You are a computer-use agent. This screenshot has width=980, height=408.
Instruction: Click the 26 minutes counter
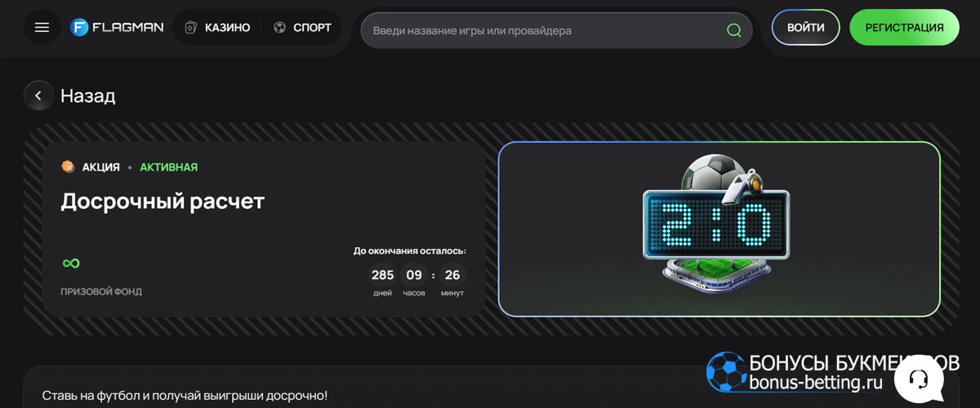pos(452,275)
